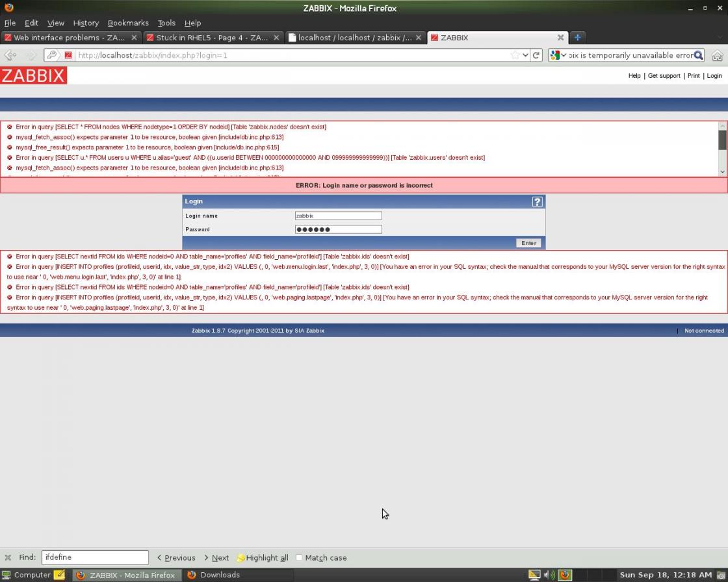
Task: Click the Firefox home icon
Action: pos(718,56)
